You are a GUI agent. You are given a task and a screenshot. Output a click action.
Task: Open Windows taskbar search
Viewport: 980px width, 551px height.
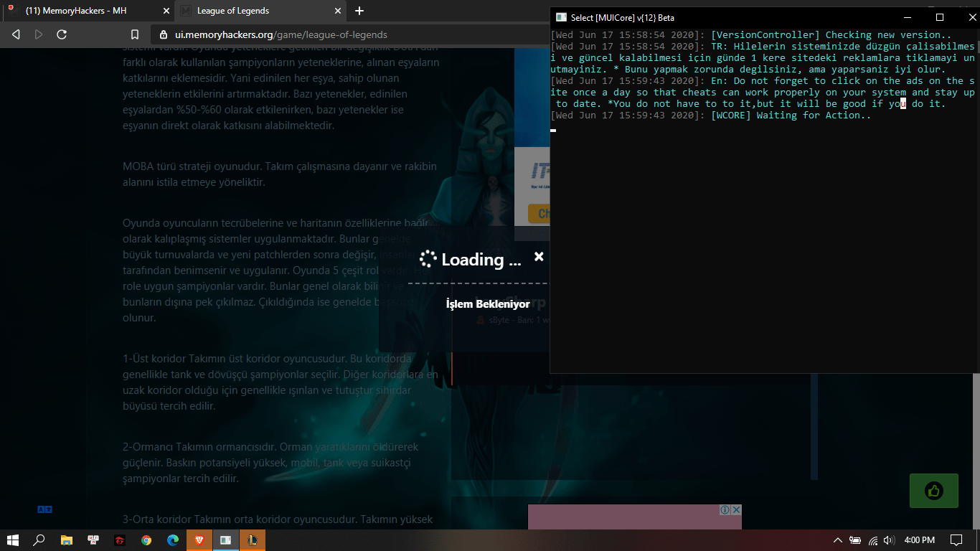point(39,540)
